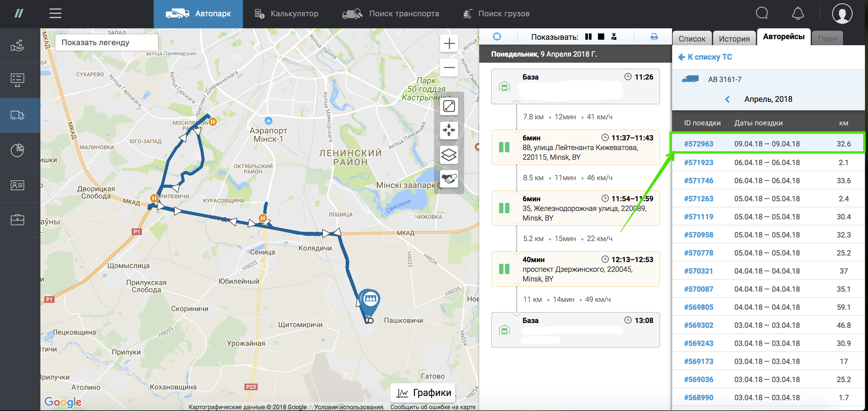Click the print icon in the route panel

[654, 37]
